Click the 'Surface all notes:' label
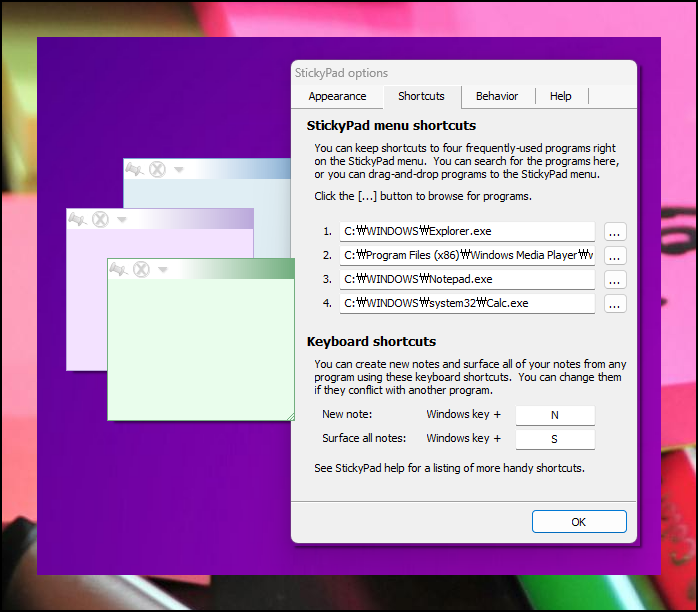Viewport: 698px width, 612px height. (x=364, y=438)
